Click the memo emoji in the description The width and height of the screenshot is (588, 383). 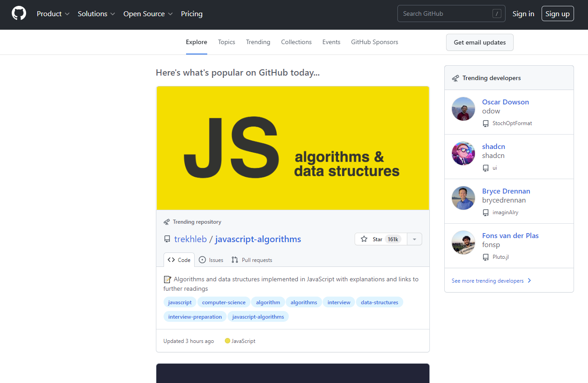point(167,279)
